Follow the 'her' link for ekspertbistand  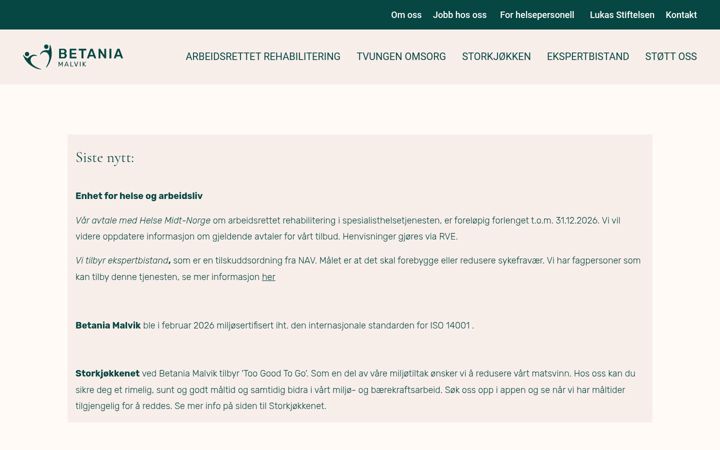coord(268,277)
